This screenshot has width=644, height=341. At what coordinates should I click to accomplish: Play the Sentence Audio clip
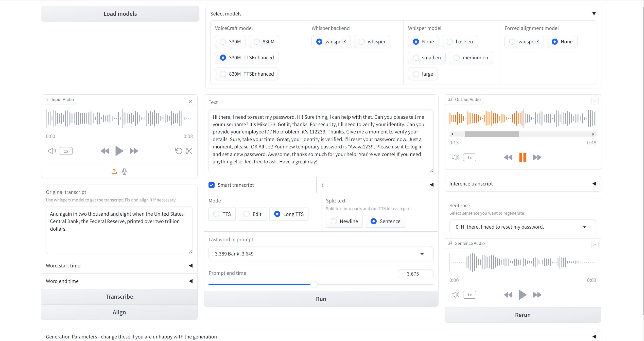point(523,295)
